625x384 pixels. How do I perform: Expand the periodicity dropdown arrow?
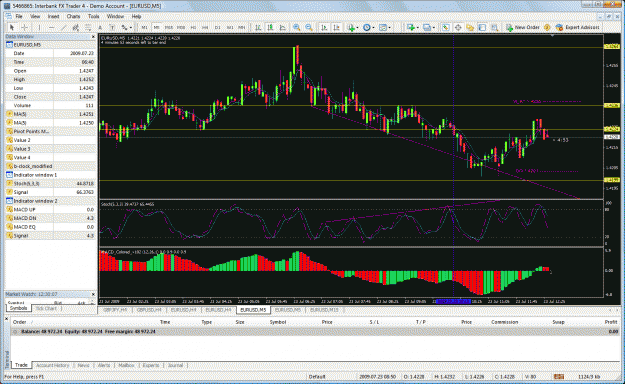(373, 28)
